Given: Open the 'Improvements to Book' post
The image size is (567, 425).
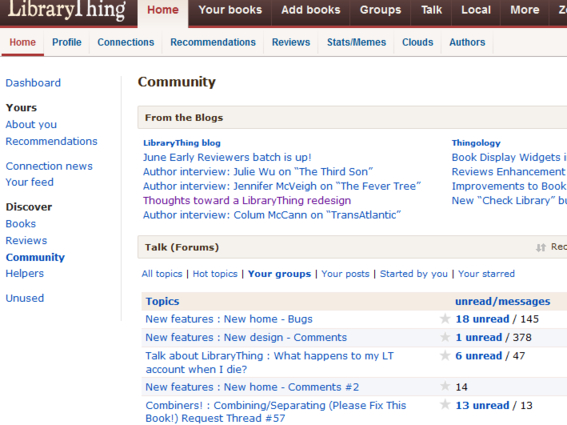Looking at the screenshot, I should point(509,186).
